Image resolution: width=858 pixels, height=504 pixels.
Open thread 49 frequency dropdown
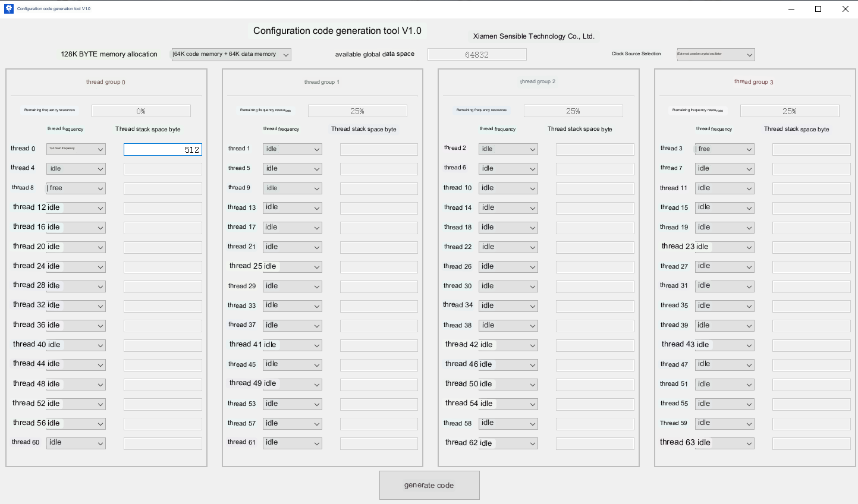point(292,385)
